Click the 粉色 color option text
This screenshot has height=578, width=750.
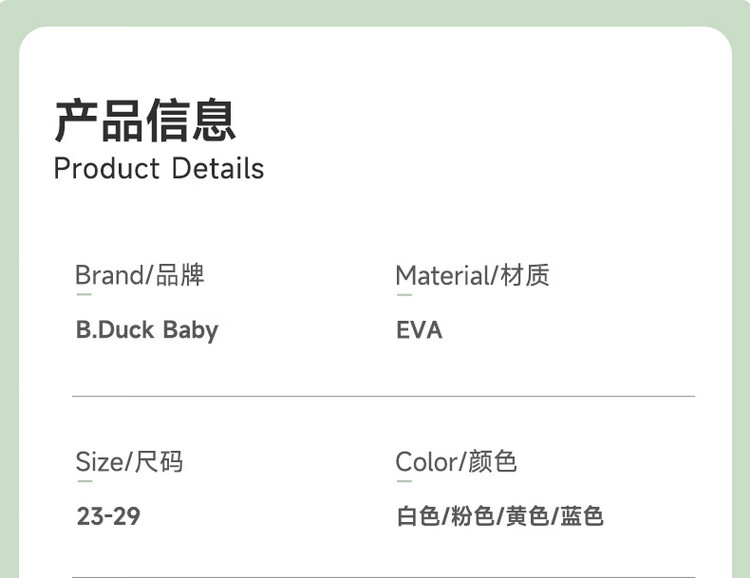[x=472, y=517]
